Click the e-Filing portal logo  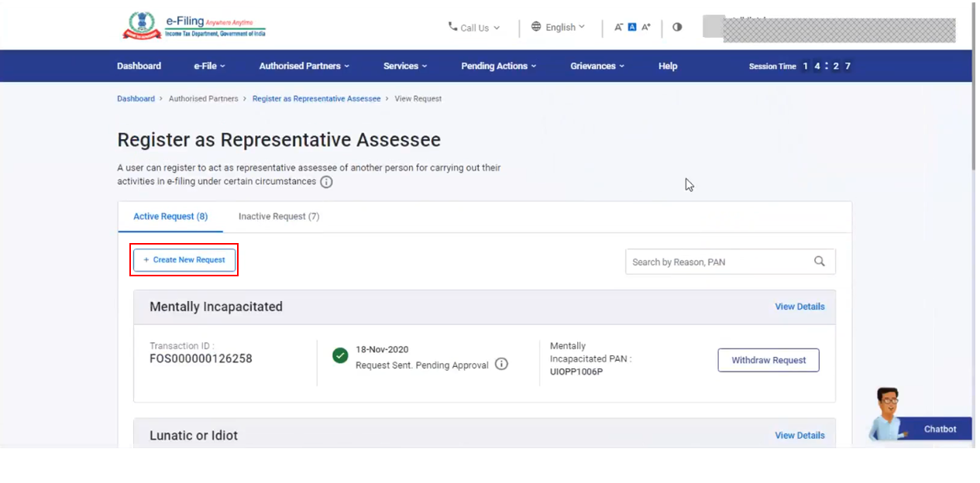point(194,26)
